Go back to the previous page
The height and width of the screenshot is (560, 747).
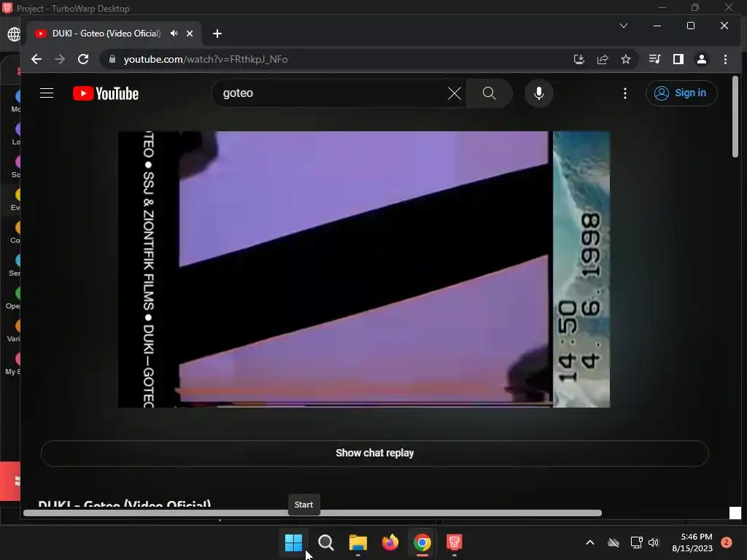pyautogui.click(x=36, y=59)
